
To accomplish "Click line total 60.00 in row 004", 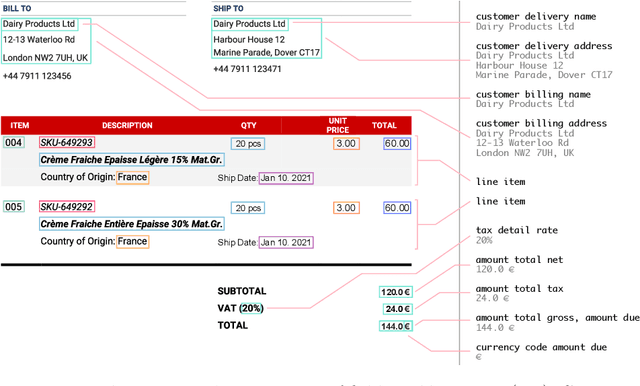I will coord(397,144).
